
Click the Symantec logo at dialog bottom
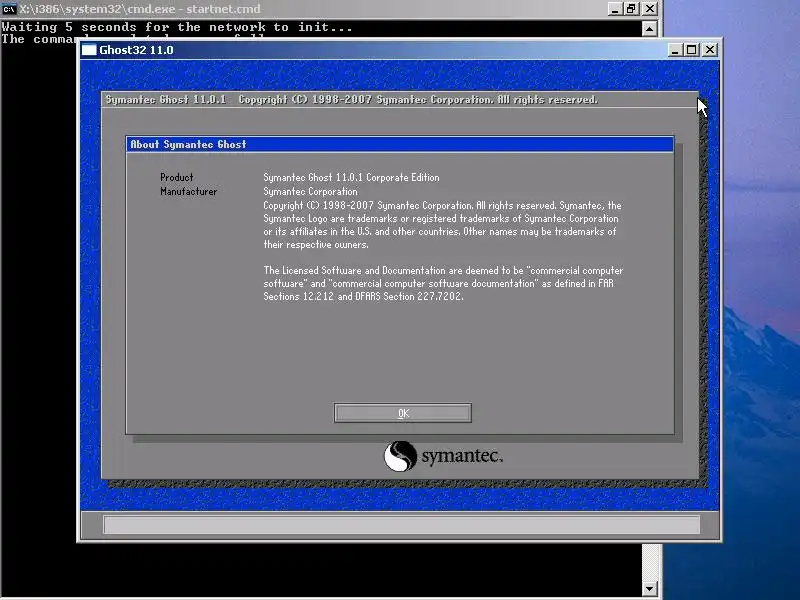[x=443, y=456]
